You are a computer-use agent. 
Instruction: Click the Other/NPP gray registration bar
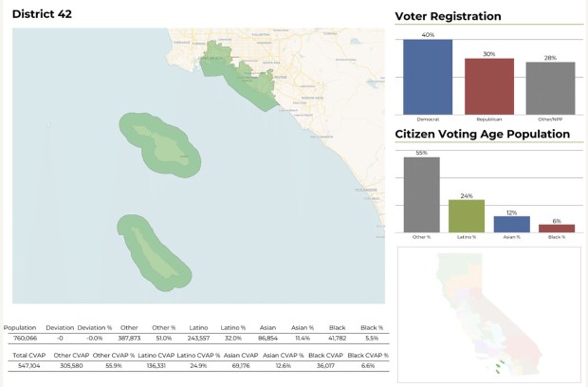point(551,87)
